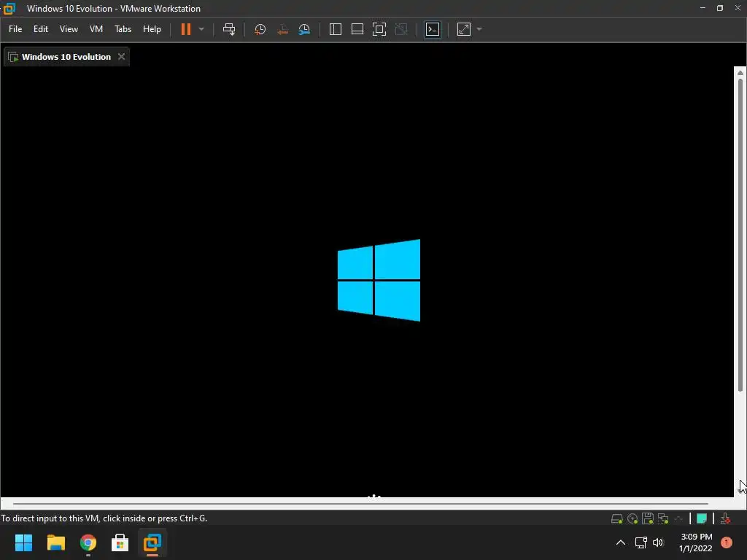The image size is (747, 560).
Task: Toggle the library sidebar panel
Action: point(336,29)
